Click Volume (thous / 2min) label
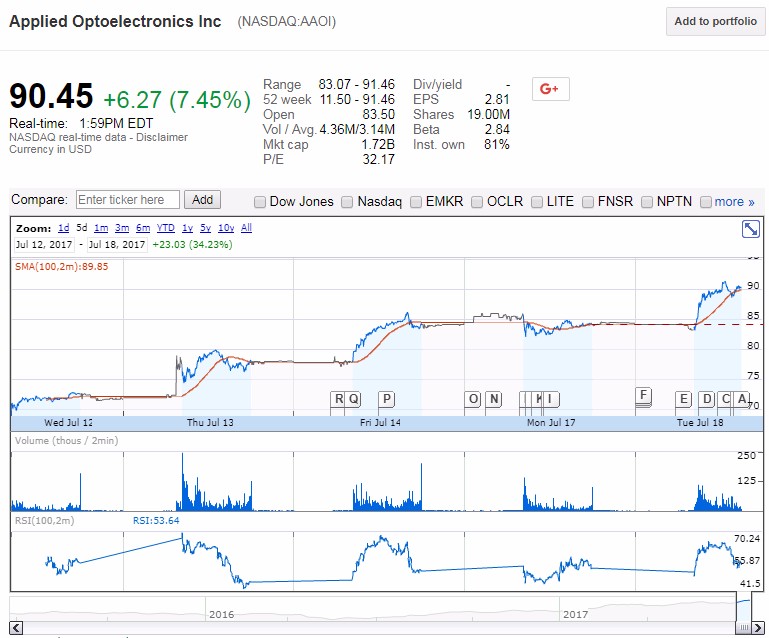Viewport: 769px width, 638px height. pyautogui.click(x=67, y=440)
